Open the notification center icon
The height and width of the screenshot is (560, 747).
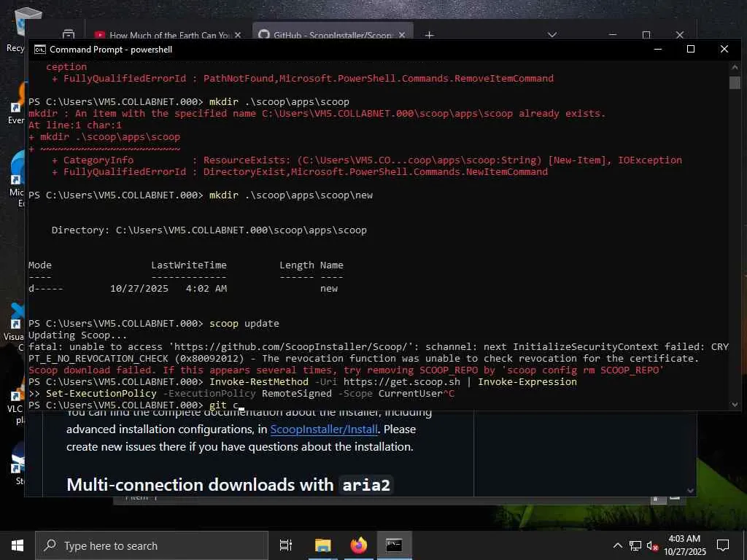pyautogui.click(x=723, y=545)
